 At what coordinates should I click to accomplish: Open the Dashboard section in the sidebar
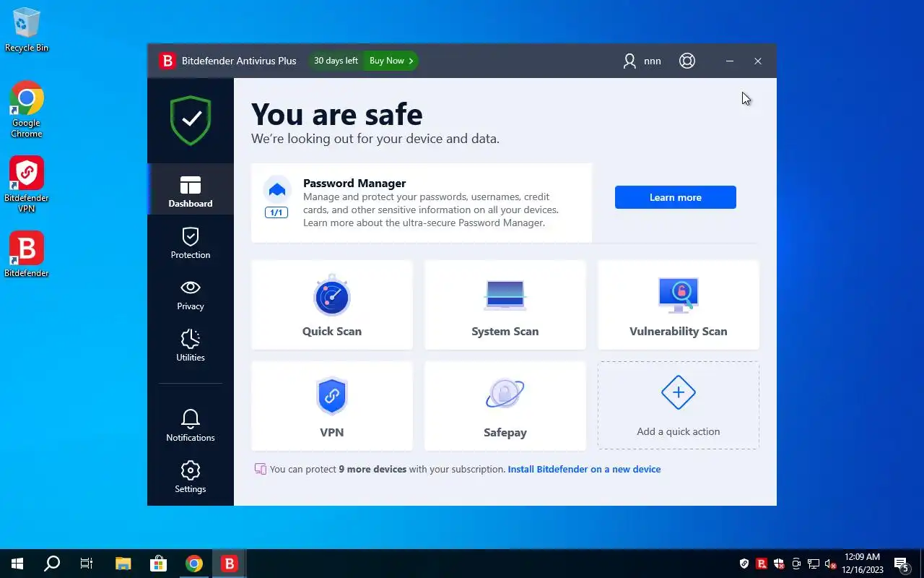pyautogui.click(x=191, y=189)
